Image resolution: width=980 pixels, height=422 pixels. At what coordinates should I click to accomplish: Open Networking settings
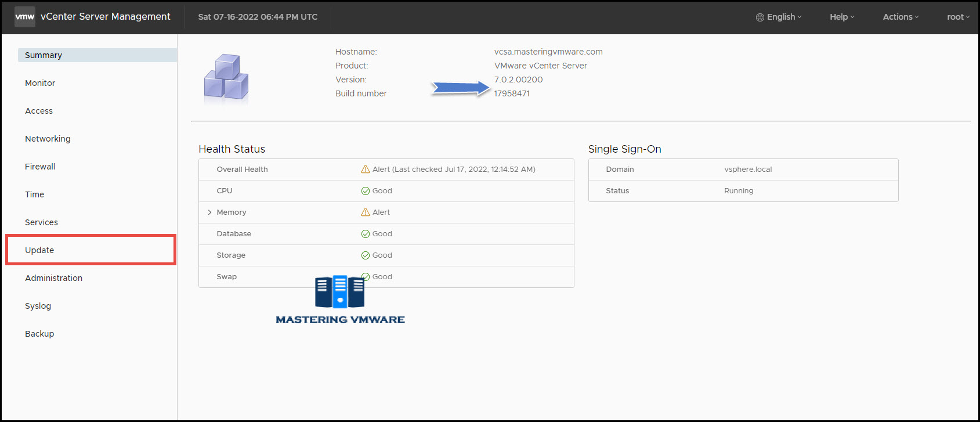coord(48,139)
